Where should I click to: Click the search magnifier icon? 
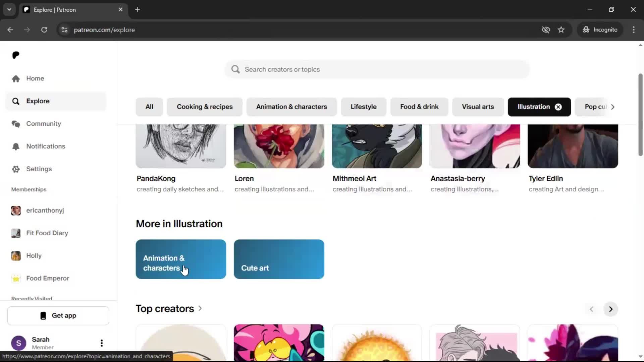pyautogui.click(x=235, y=69)
